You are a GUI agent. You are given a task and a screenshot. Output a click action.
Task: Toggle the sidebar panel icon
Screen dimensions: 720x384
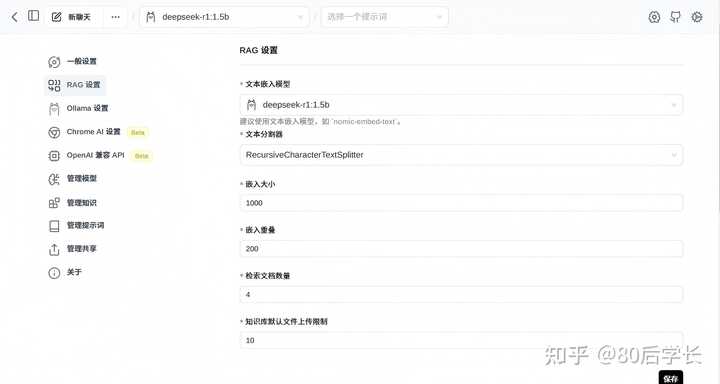click(34, 16)
